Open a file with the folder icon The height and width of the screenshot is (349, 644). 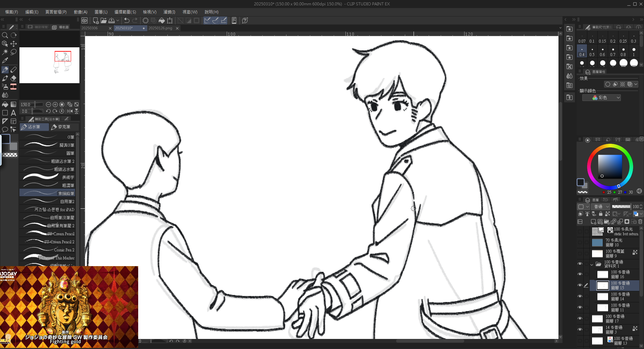coord(104,20)
